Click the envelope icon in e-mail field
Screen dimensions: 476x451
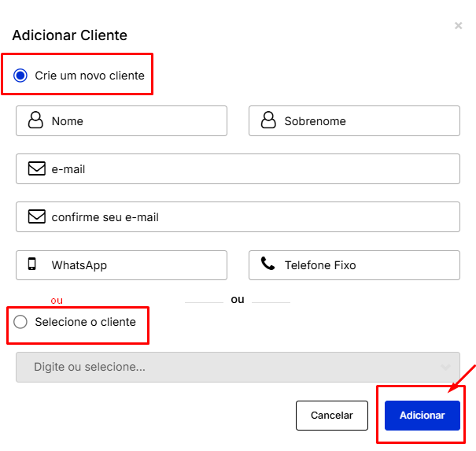36,168
